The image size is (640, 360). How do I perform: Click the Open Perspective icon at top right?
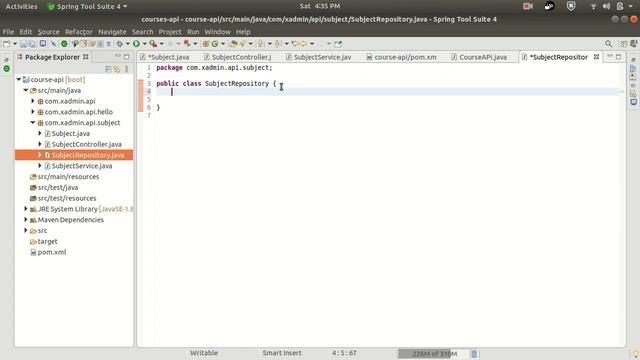[624, 44]
